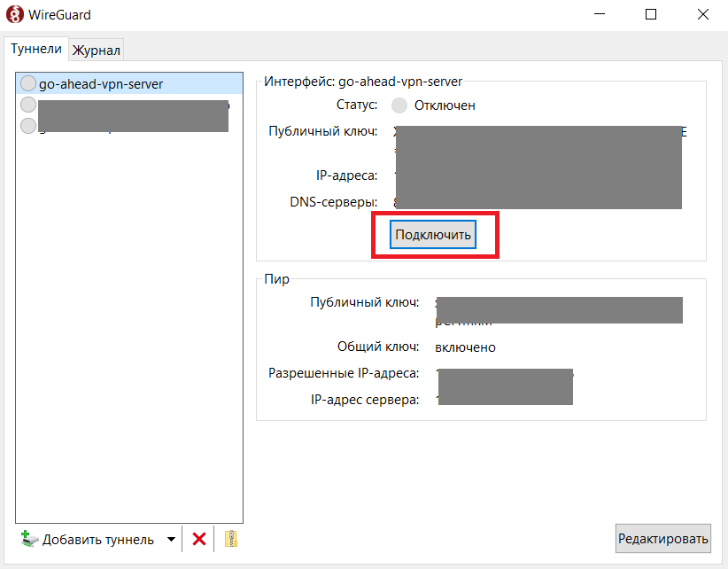The width and height of the screenshot is (728, 569).
Task: Select the go-ahead-vpn-server tunnel
Action: 100,84
